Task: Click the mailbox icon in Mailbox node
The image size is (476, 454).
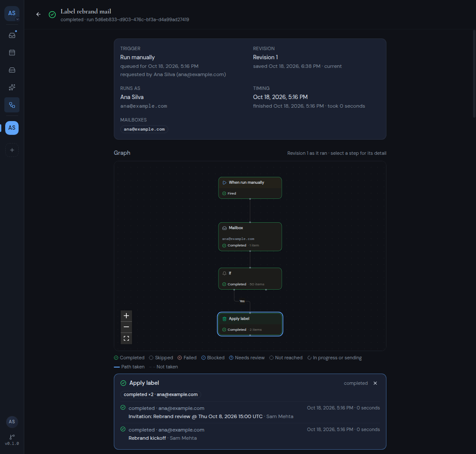Action: pos(224,228)
